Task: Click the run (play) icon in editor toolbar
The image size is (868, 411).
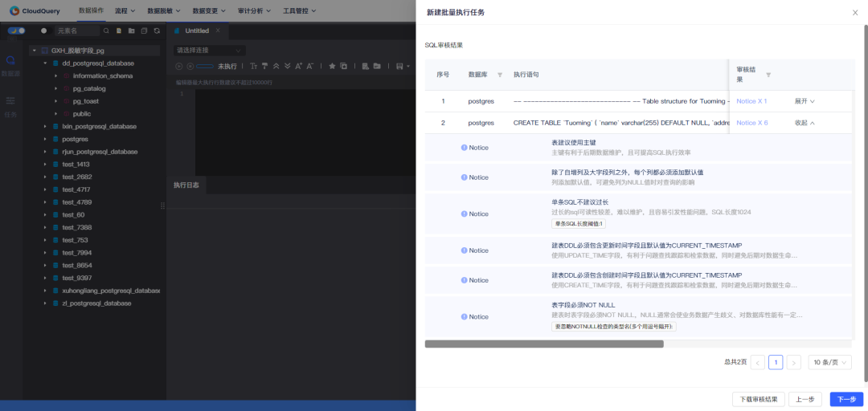Action: (178, 66)
